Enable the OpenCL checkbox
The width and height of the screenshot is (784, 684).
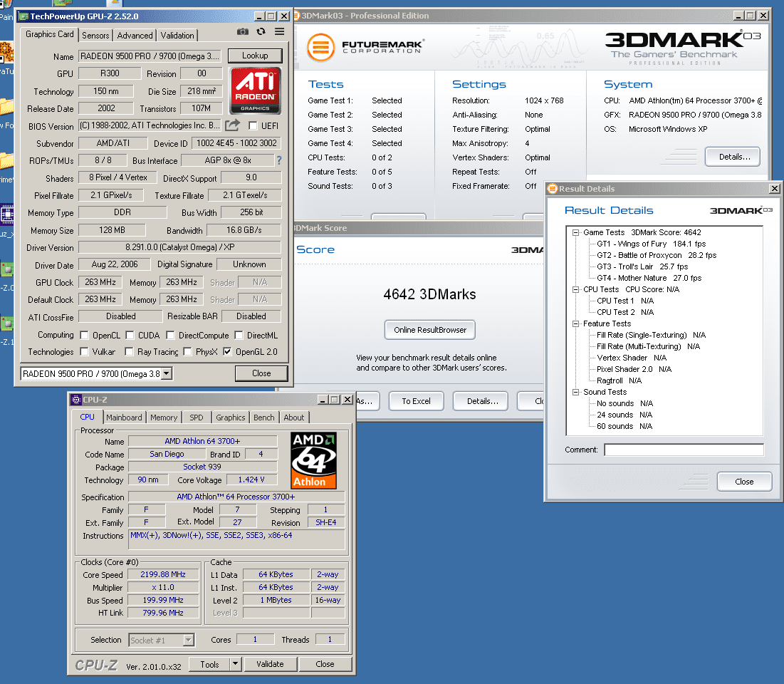pyautogui.click(x=85, y=336)
